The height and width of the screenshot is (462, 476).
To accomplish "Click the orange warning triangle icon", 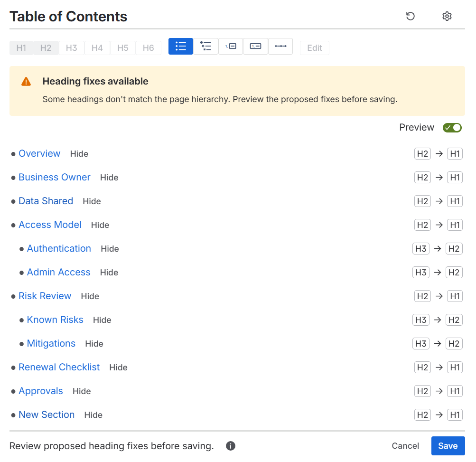I will pos(26,81).
